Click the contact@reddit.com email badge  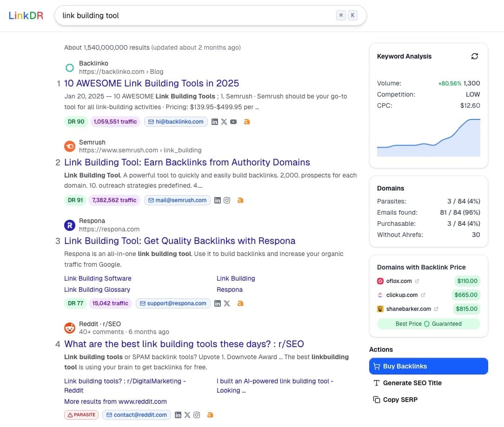pos(137,415)
